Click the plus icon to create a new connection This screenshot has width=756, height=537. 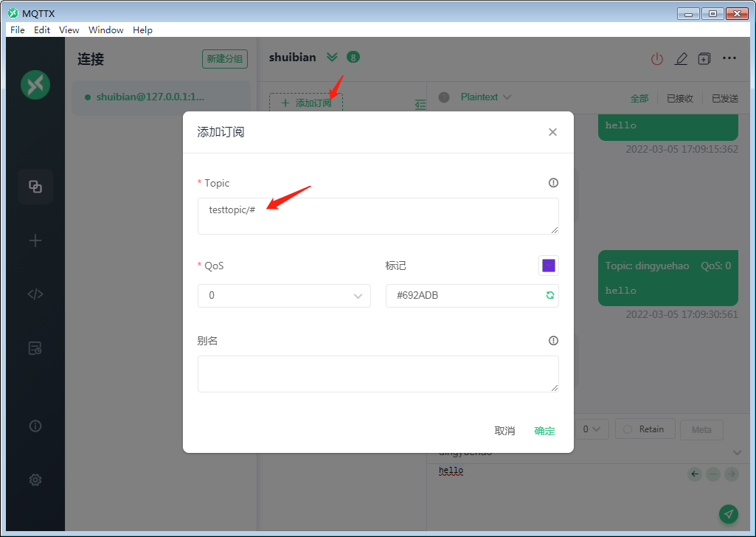[x=35, y=240]
